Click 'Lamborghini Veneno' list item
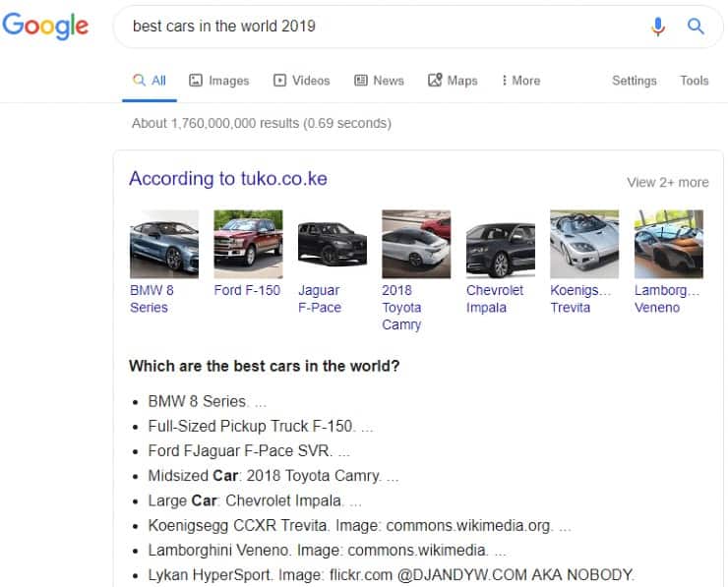Screen dimensions: 728x587 (327, 551)
